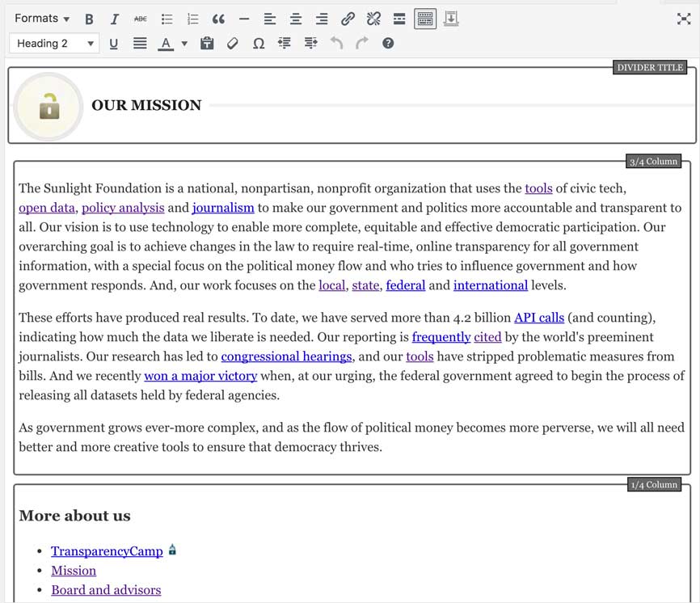Click the 'Board and advisors' link
The height and width of the screenshot is (603, 700).
click(x=106, y=590)
